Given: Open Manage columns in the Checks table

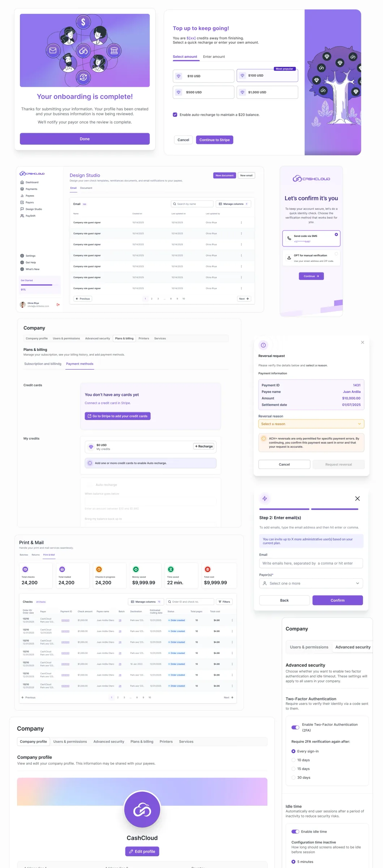Looking at the screenshot, I should [x=146, y=602].
